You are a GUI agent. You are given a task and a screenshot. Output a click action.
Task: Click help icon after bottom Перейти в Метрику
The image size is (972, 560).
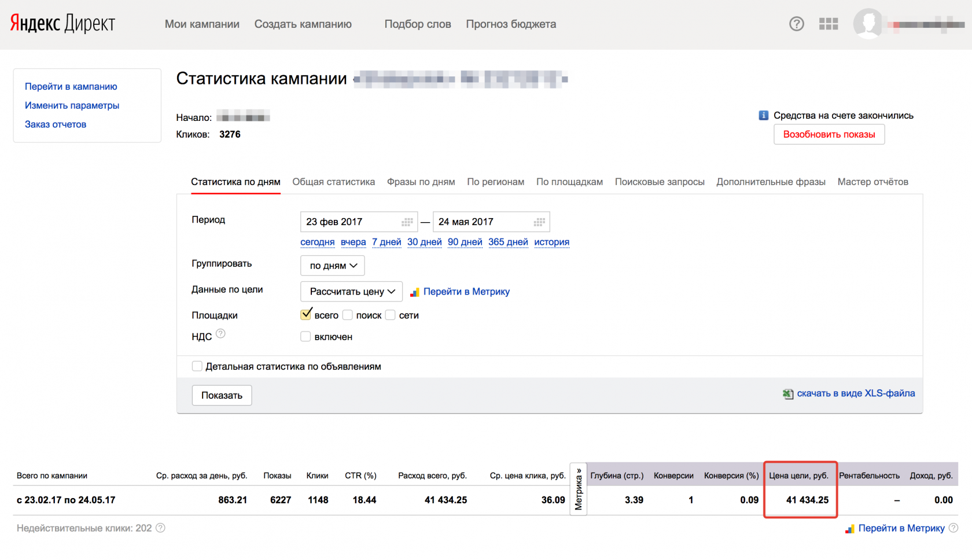(953, 528)
